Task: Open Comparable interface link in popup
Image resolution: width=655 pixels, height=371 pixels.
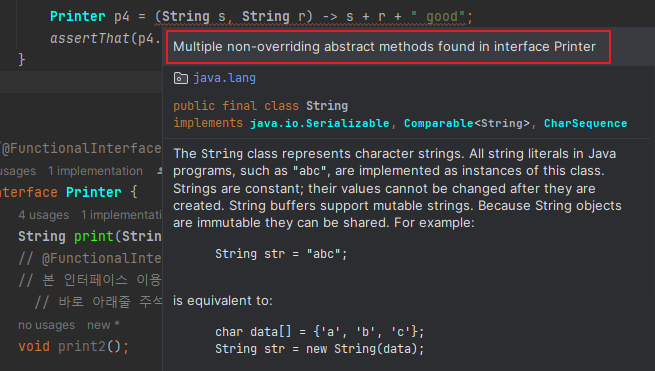Action: pyautogui.click(x=439, y=123)
